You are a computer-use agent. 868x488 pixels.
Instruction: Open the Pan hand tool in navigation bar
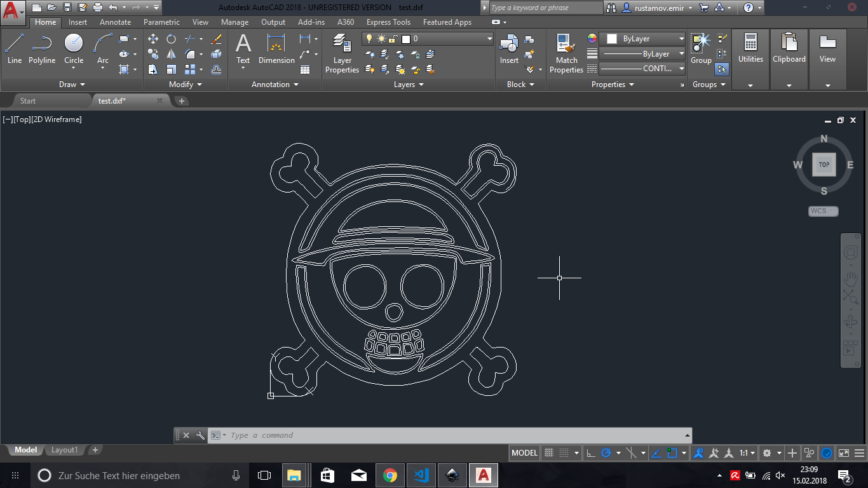[850, 278]
